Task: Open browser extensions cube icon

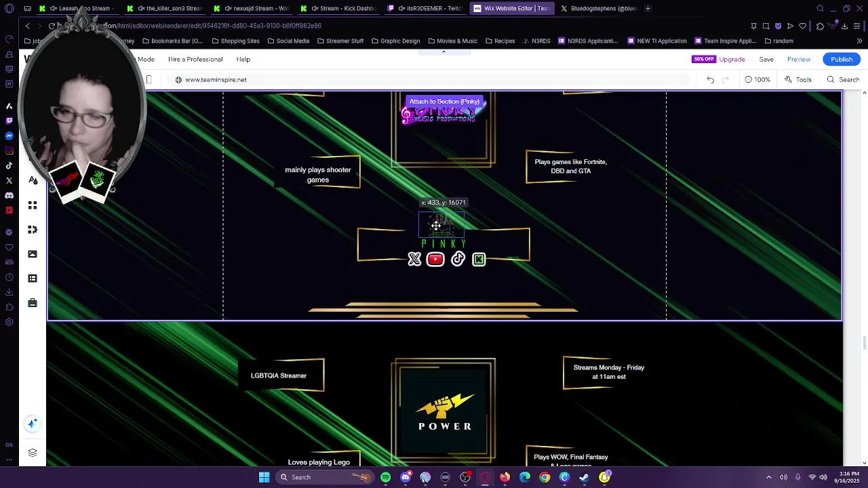Action: coord(820,26)
